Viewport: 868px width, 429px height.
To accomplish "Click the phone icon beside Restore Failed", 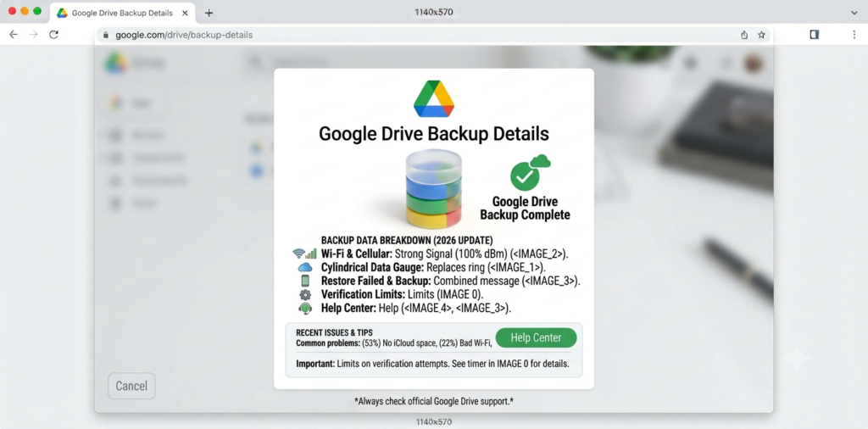I will (x=305, y=281).
